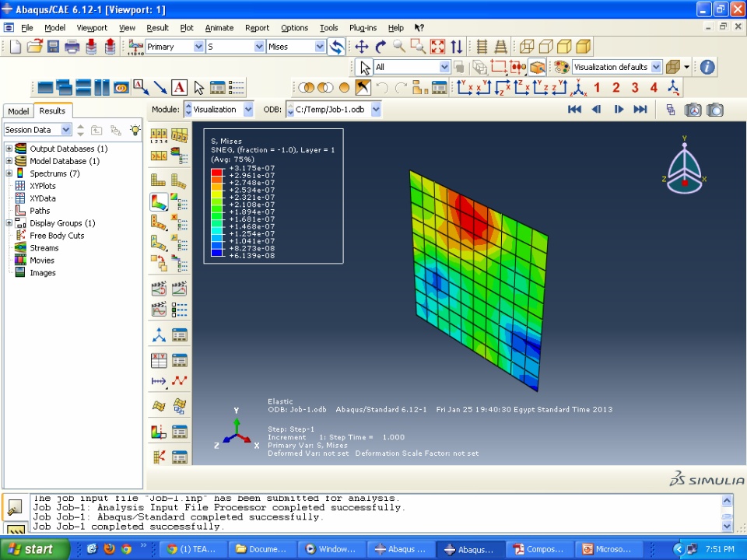Screen dimensions: 747x560
Task: Save using the floppy disk icon
Action: click(53, 47)
